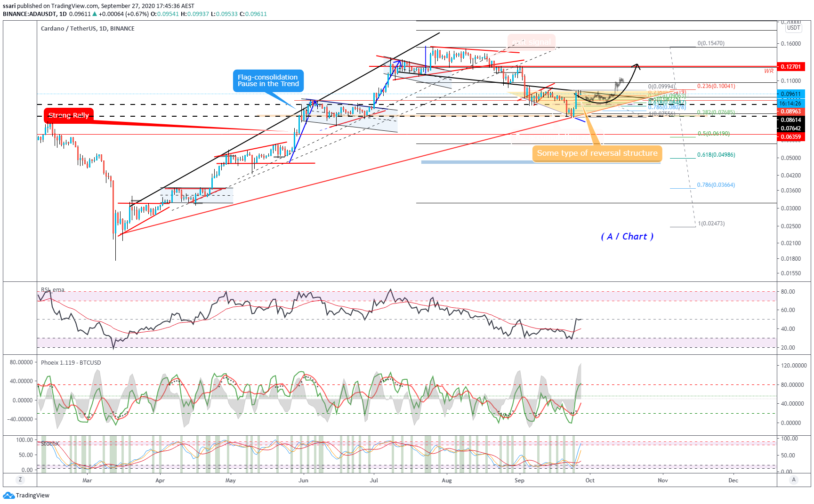Click the C:0.09611 close value in header
The width and height of the screenshot is (814, 504).
click(x=253, y=14)
